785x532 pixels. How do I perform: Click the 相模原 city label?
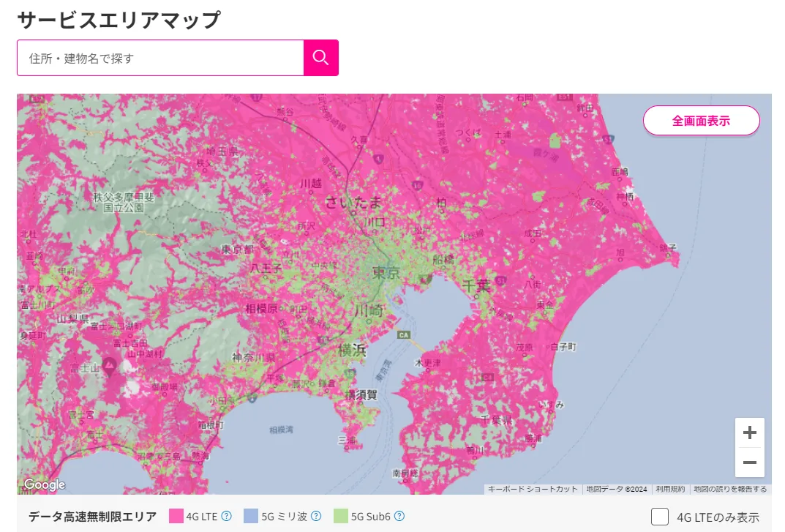click(261, 309)
